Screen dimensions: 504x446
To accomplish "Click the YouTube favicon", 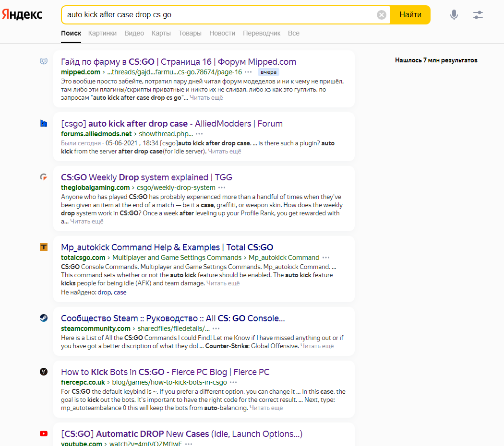I will [44, 434].
